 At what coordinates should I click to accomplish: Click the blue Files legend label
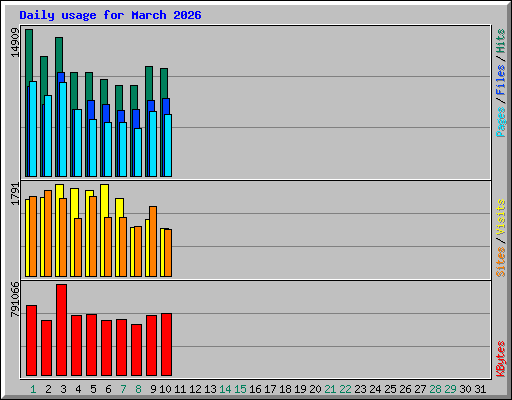coord(501,80)
